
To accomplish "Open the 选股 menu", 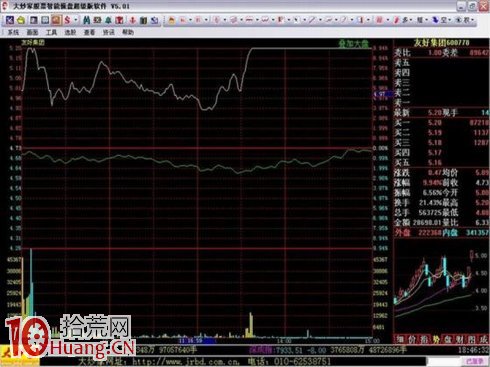I will 70,32.
